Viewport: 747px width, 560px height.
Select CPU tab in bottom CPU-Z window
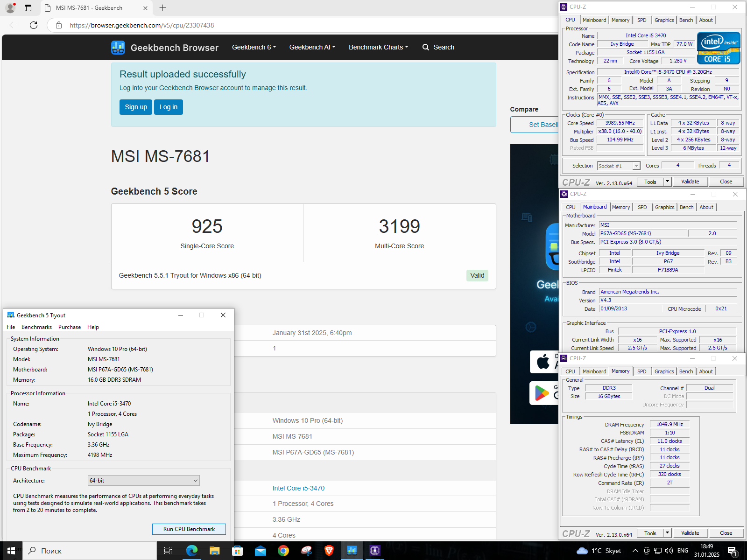coord(570,371)
